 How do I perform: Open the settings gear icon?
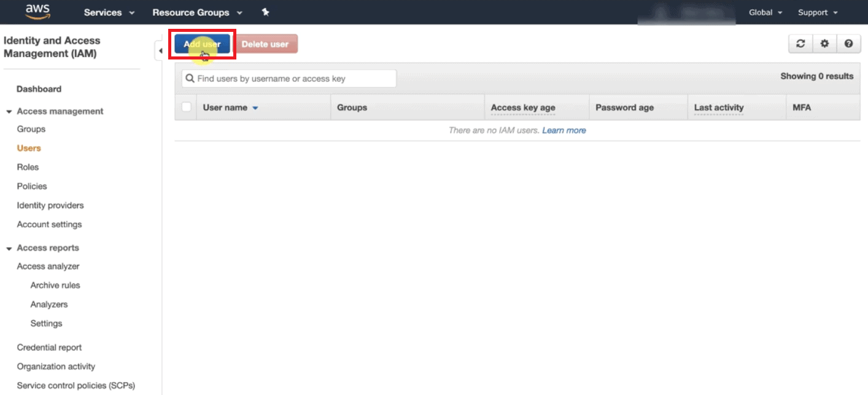[x=824, y=44]
